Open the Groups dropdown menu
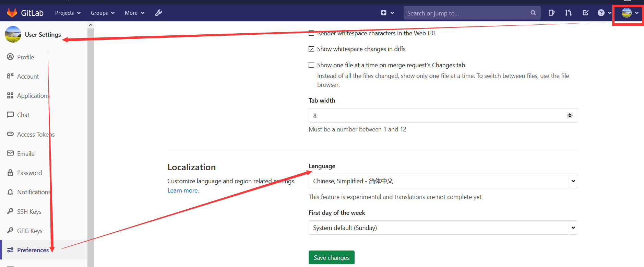 click(103, 13)
